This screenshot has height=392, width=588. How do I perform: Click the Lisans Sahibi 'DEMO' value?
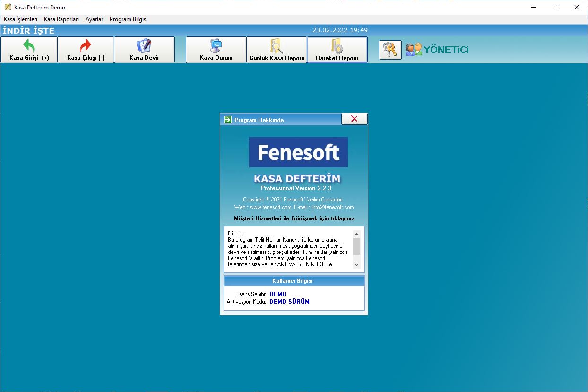[x=278, y=294]
